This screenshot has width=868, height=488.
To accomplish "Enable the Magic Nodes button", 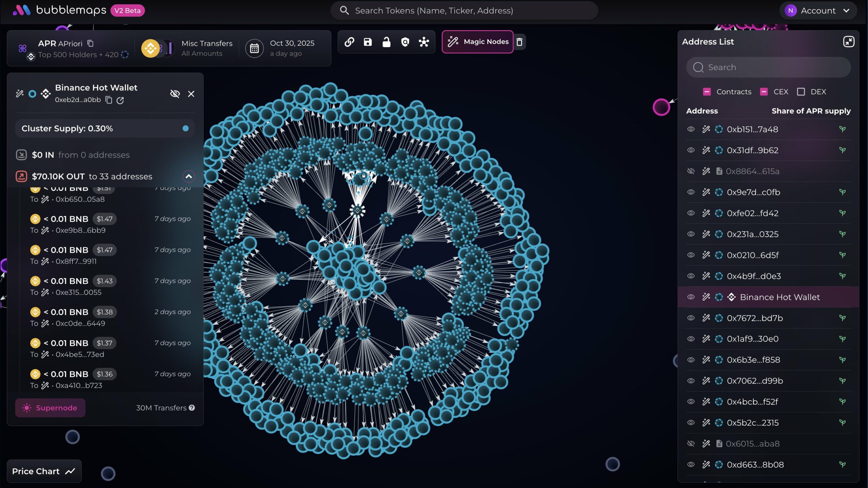I will 477,42.
